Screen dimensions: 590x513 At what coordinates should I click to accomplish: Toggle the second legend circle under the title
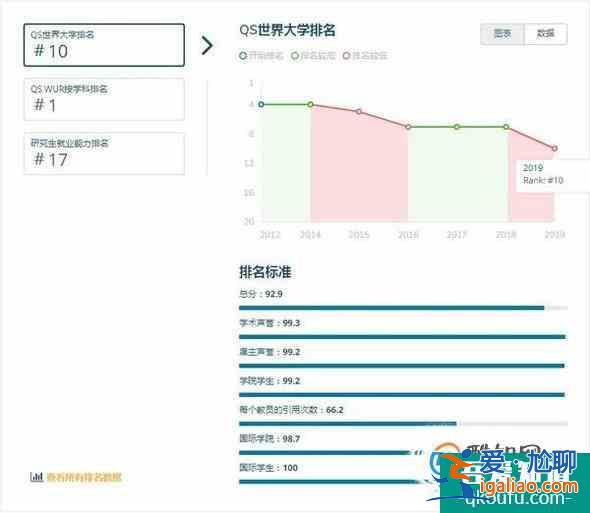click(x=295, y=56)
